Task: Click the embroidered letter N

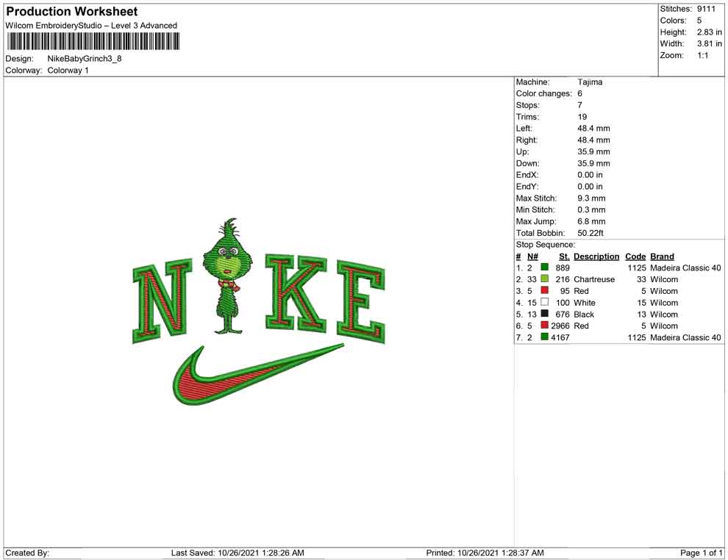Action: tap(162, 301)
